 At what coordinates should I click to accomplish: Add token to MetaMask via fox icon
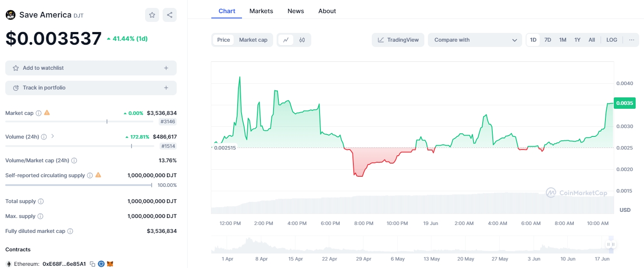click(110, 264)
